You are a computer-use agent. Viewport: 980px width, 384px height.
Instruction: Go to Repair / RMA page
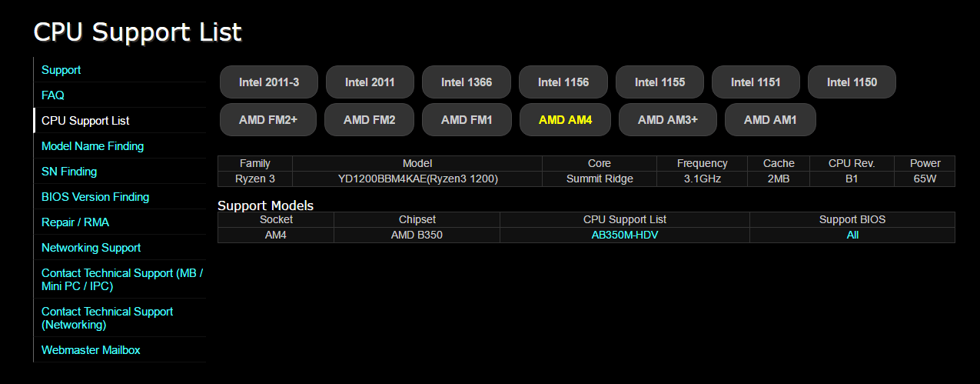coord(77,222)
